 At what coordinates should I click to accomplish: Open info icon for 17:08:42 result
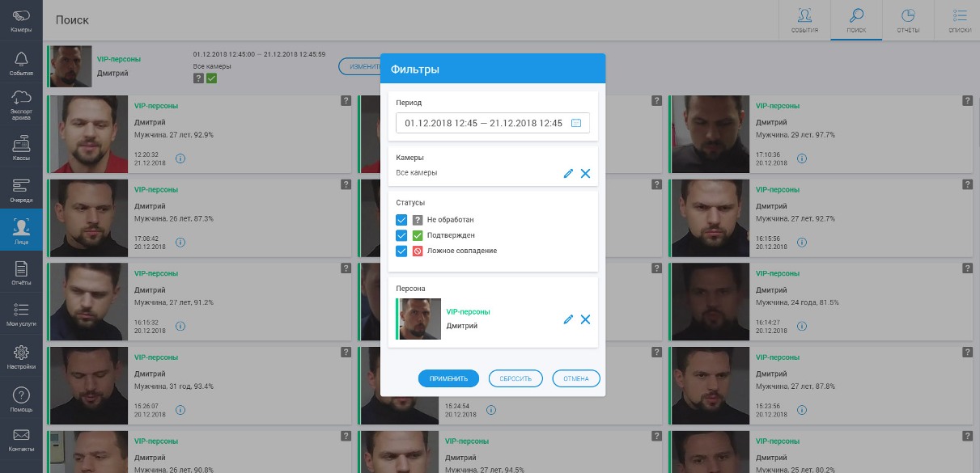coord(180,242)
